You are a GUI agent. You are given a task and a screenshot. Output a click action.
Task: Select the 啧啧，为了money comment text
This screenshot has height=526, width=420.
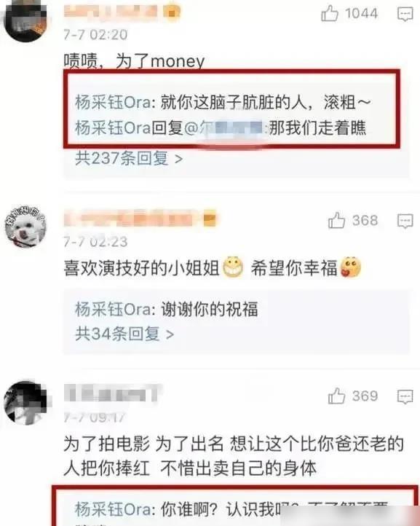point(134,61)
